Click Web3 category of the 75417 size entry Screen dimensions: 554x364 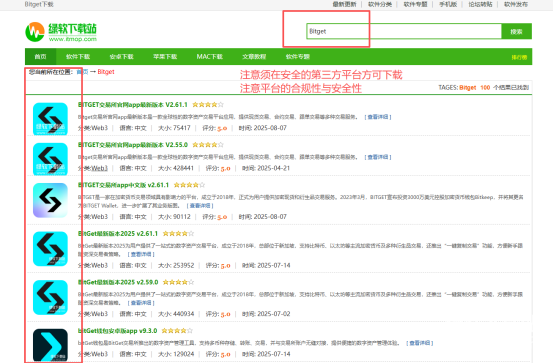pyautogui.click(x=99, y=128)
